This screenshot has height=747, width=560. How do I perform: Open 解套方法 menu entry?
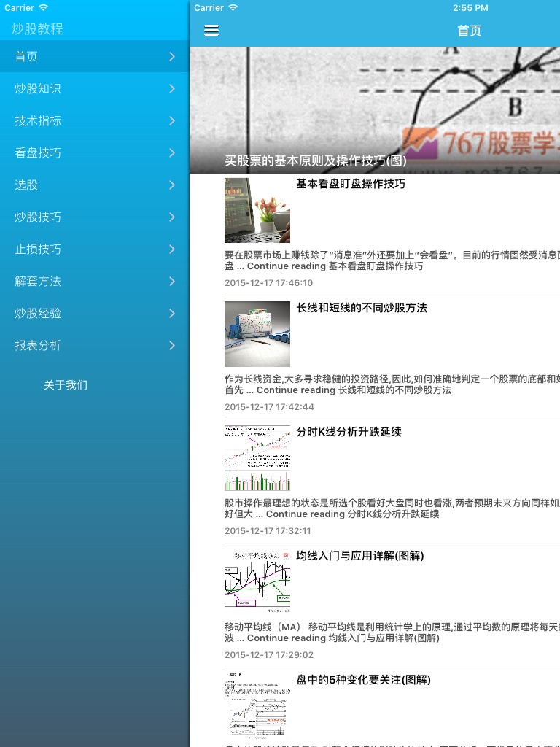tap(94, 281)
